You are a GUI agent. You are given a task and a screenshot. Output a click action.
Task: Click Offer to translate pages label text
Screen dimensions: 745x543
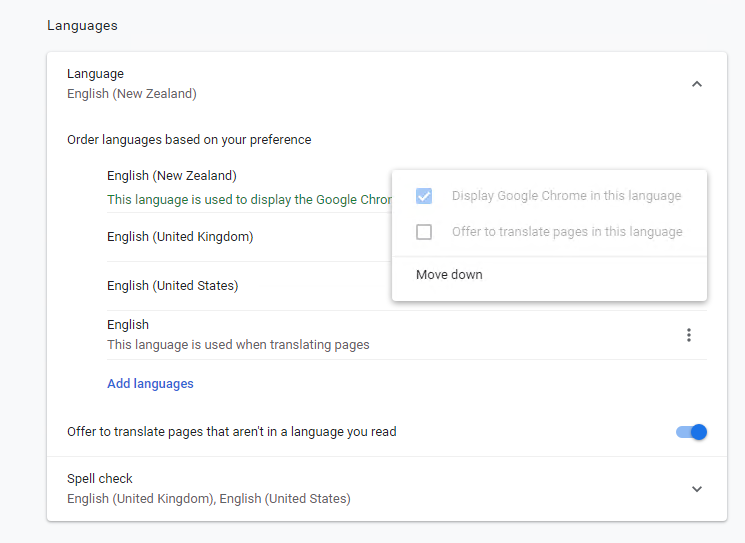pos(231,432)
